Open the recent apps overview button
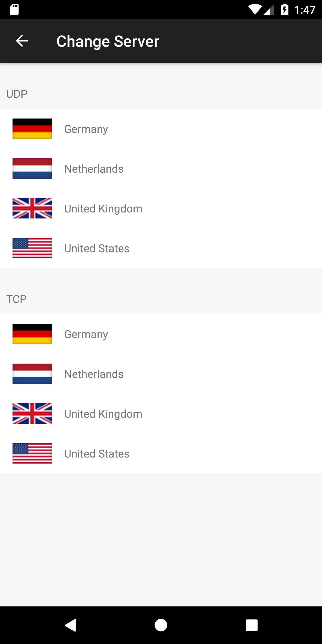The height and width of the screenshot is (644, 322). (252, 625)
